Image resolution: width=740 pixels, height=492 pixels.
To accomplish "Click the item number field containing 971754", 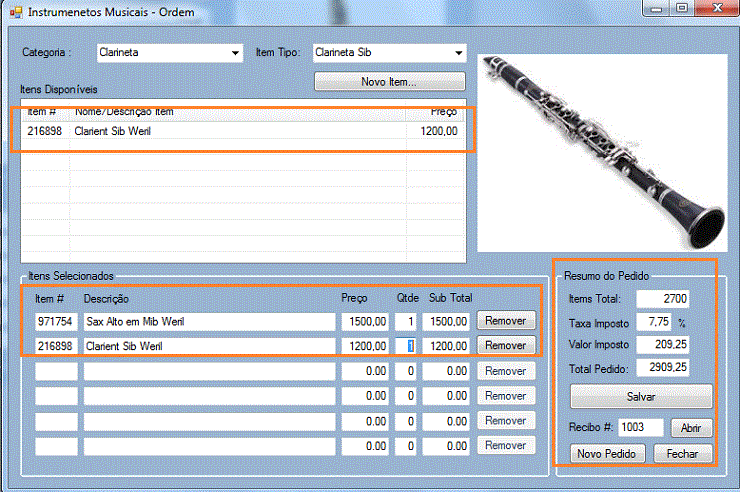I will (56, 322).
